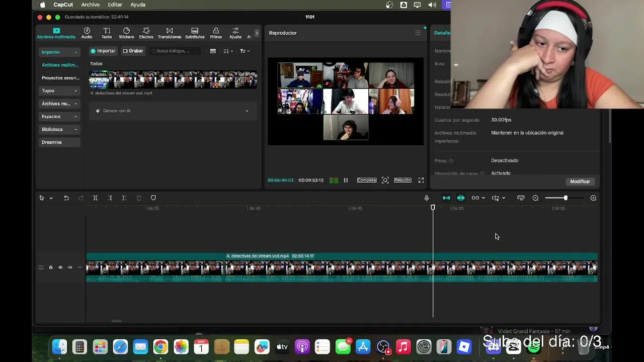Open the Stickers tab
The image size is (644, 362).
point(126,33)
